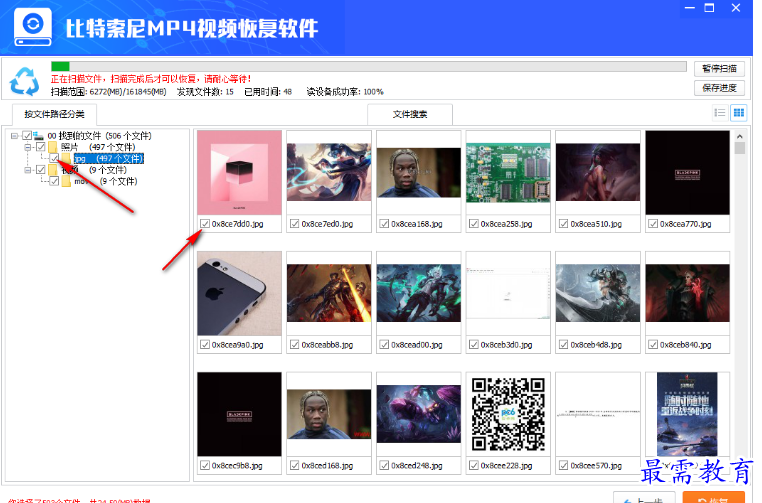Collapse the 找到的文件 root tree node
This screenshot has width=762, height=503.
click(15, 136)
